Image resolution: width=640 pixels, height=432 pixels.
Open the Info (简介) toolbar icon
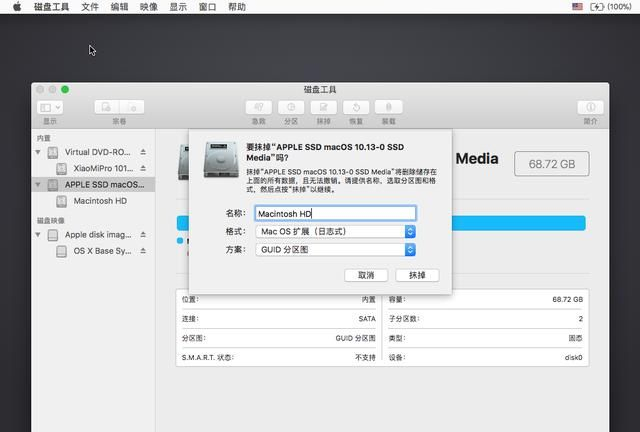pyautogui.click(x=590, y=107)
